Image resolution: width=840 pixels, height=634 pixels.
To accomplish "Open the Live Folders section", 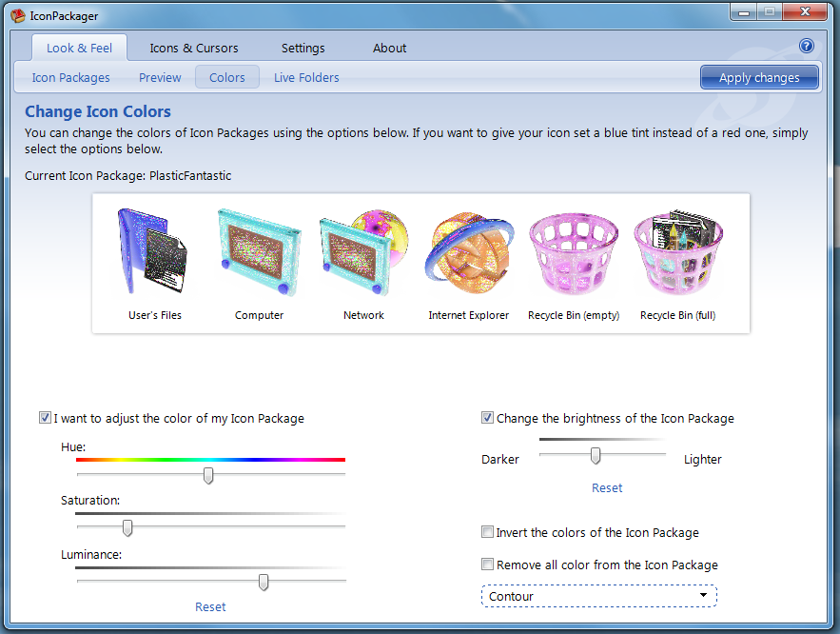I will 305,77.
